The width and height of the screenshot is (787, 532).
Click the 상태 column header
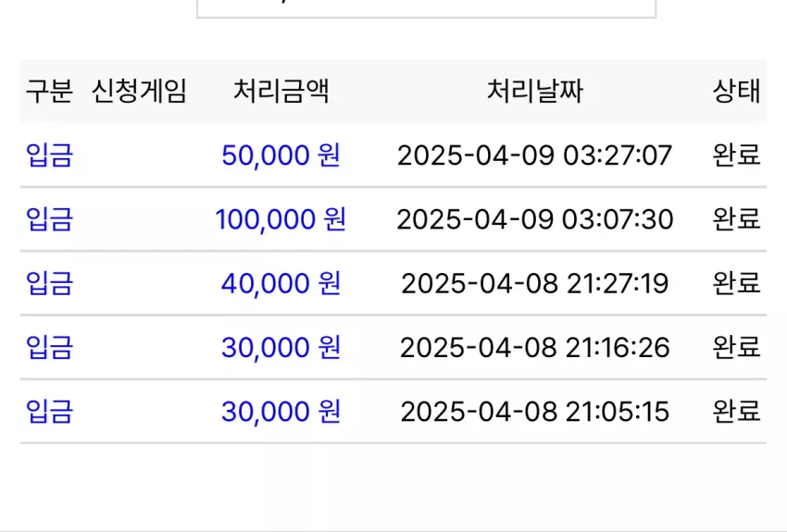[x=736, y=92]
